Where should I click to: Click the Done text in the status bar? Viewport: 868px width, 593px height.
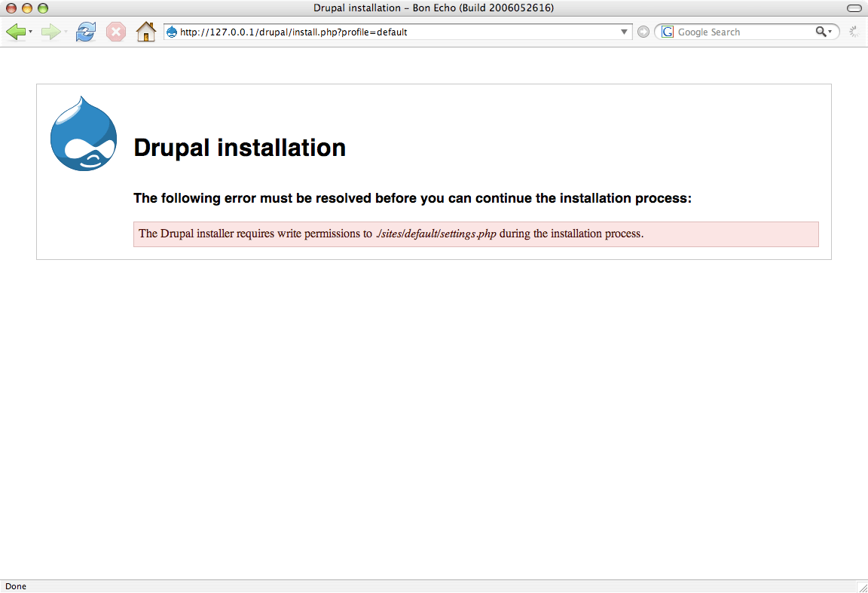click(16, 585)
